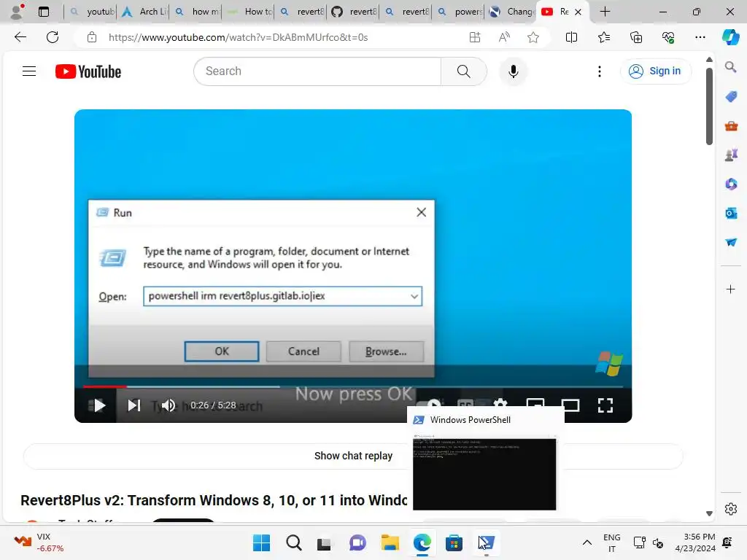Focus the YouTube Search field
Viewport: 747px width, 560px height.
tap(318, 71)
